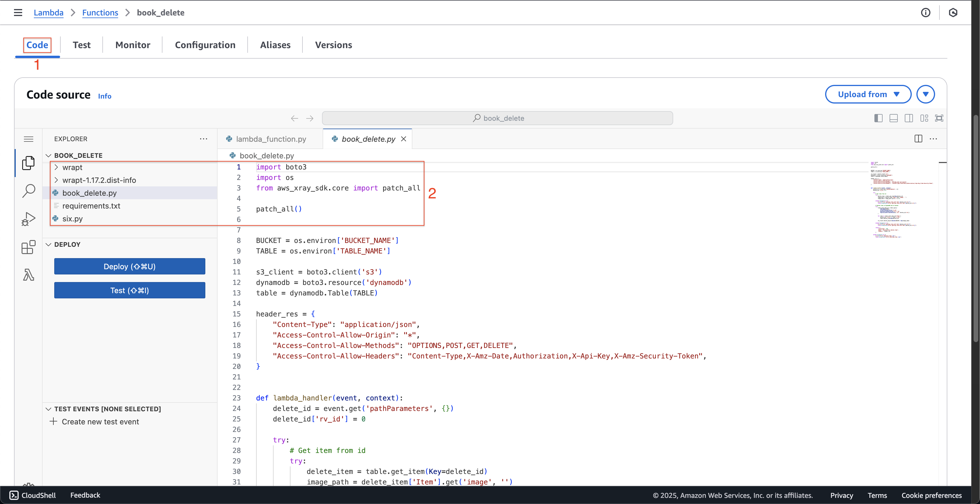Customize editor layout icon
Viewport: 980px width, 504px height.
pos(924,118)
